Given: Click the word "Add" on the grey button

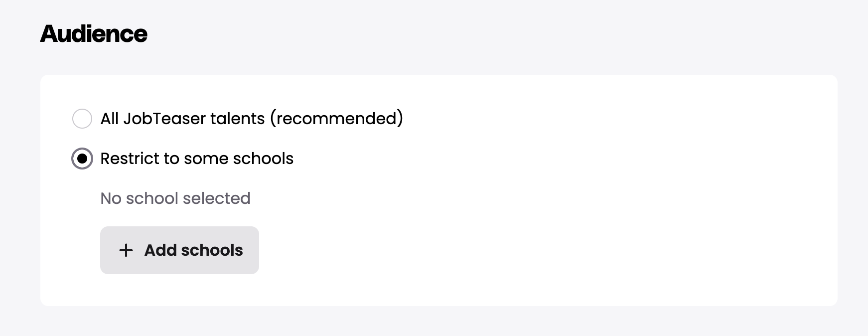Looking at the screenshot, I should tap(160, 250).
